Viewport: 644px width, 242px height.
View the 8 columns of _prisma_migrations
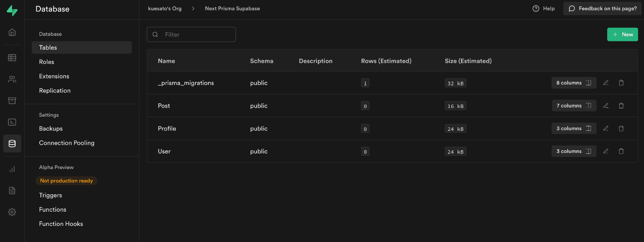tap(574, 83)
